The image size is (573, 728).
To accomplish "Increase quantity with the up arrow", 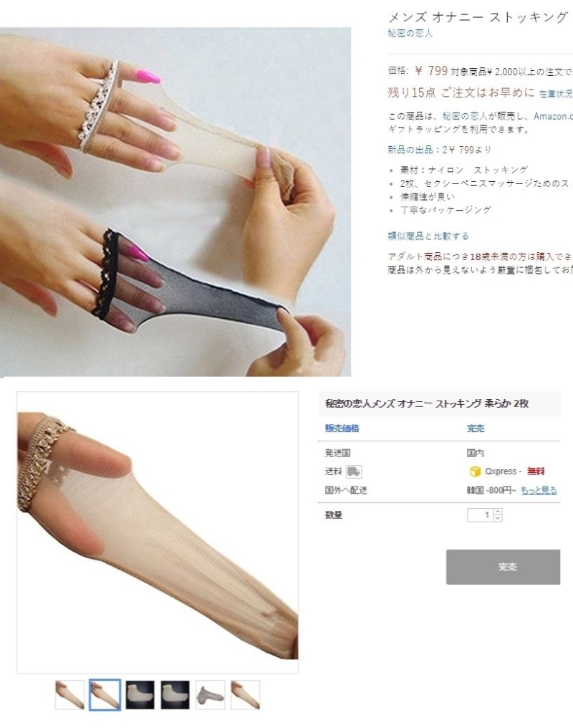I will click(x=498, y=512).
